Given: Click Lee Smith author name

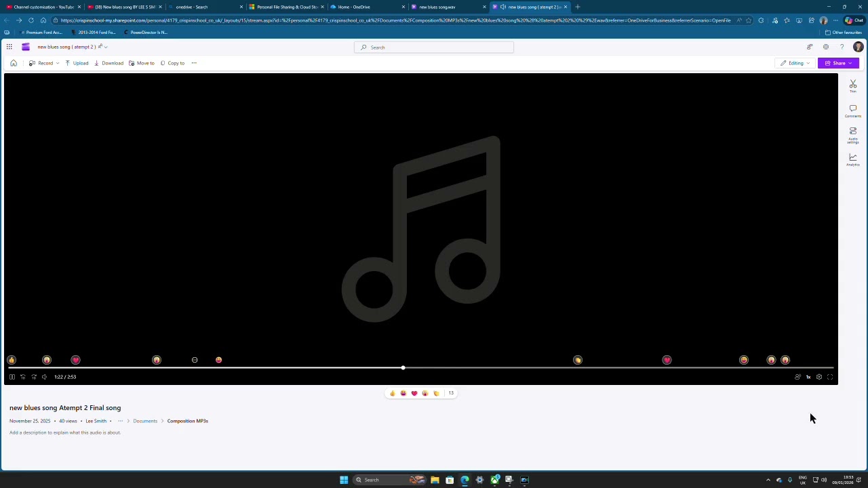Looking at the screenshot, I should pyautogui.click(x=96, y=421).
